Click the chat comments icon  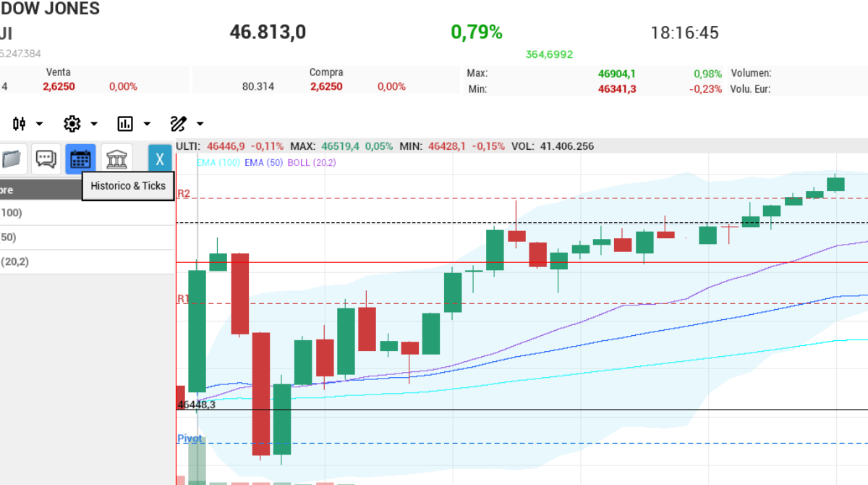click(46, 159)
